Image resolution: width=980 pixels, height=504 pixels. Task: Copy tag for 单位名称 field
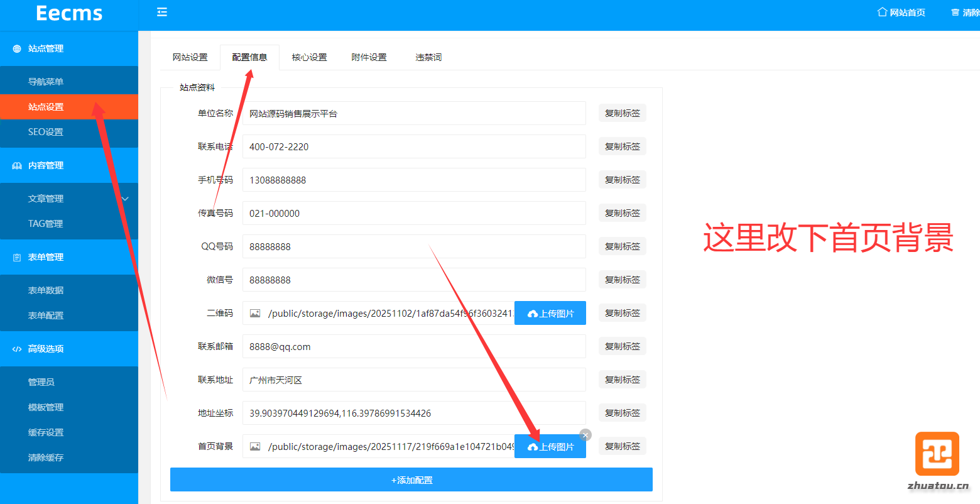point(622,113)
